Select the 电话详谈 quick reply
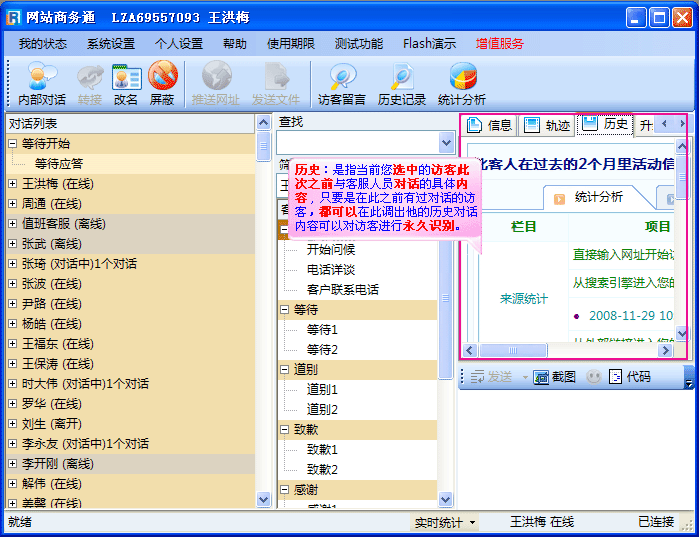This screenshot has height=537, width=699. click(330, 270)
